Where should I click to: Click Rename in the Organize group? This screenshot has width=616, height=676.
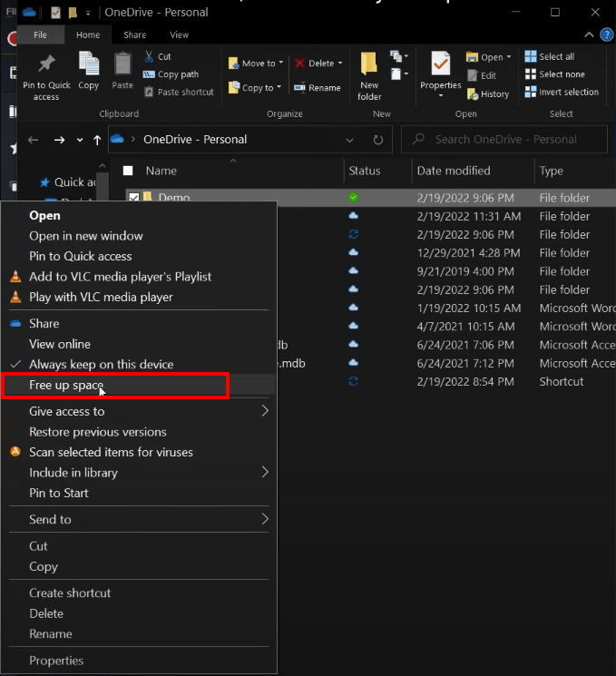pos(318,88)
